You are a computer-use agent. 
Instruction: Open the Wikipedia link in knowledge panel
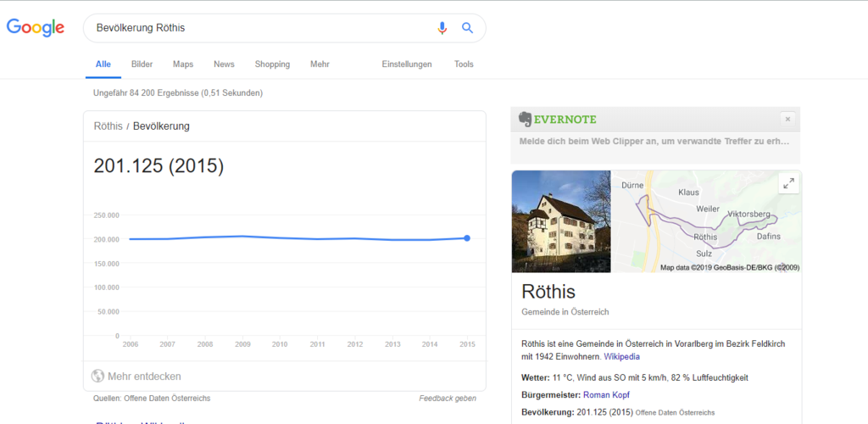(622, 357)
